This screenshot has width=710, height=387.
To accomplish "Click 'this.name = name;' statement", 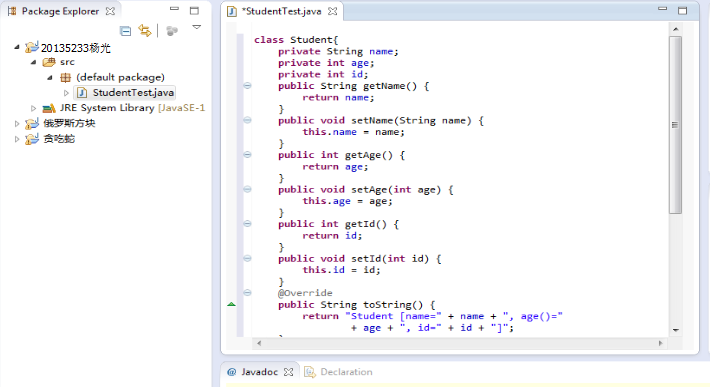I will pos(354,132).
